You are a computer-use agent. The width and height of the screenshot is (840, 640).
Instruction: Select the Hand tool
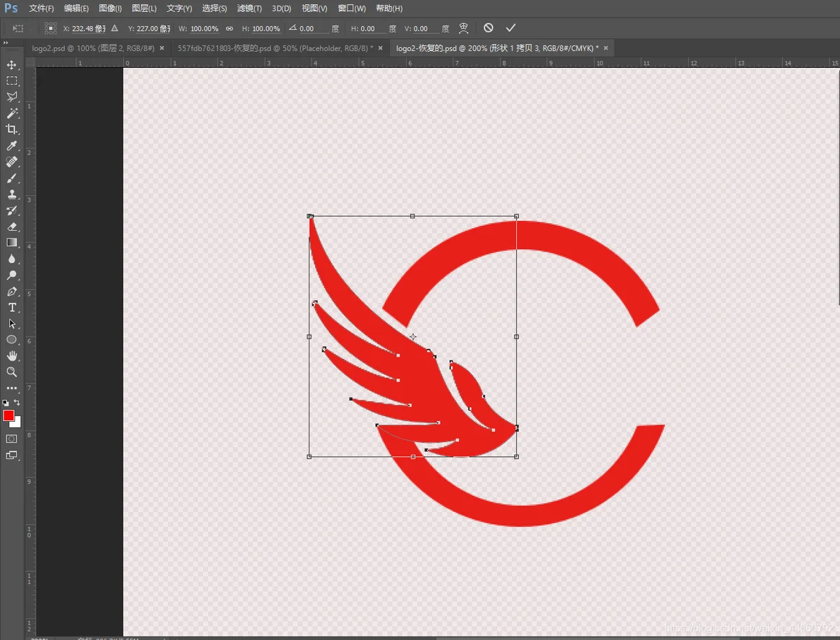coord(12,356)
